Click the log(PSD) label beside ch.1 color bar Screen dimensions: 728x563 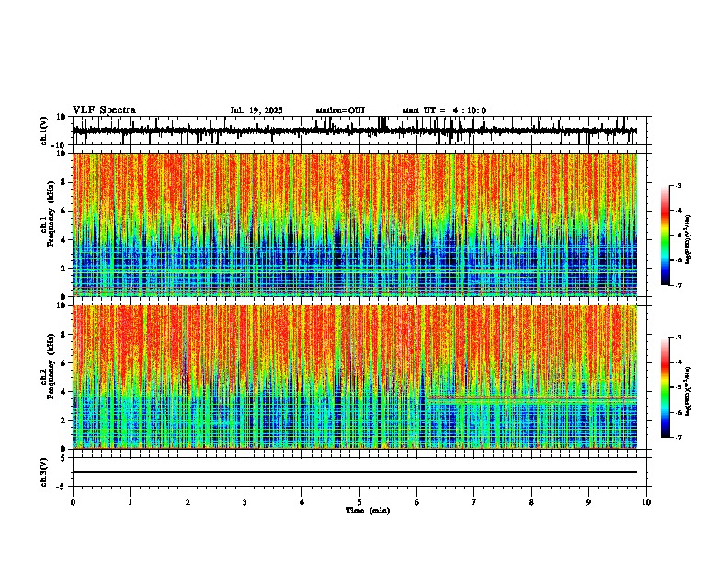tap(688, 239)
